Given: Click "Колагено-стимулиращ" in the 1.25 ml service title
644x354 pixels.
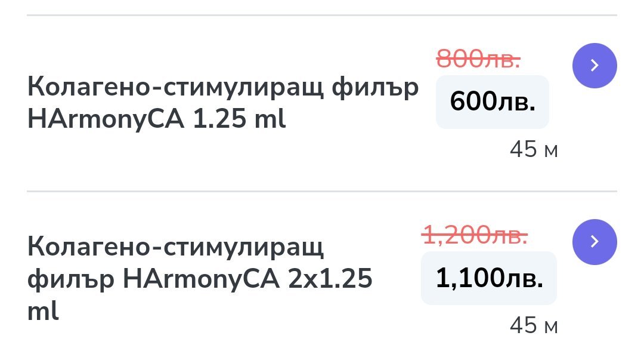Looking at the screenshot, I should click(175, 89).
